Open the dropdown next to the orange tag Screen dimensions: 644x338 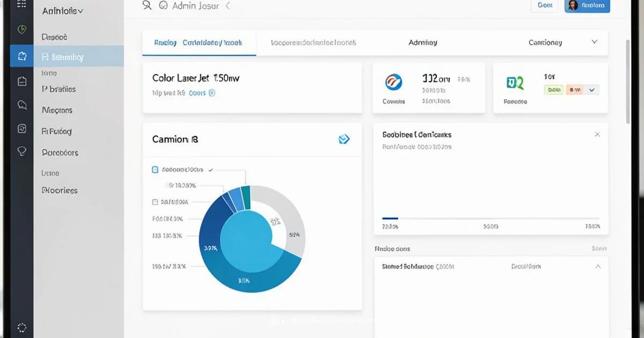pos(592,90)
